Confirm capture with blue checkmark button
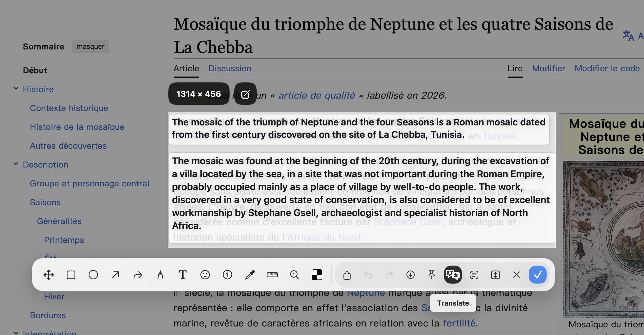The image size is (644, 335). click(538, 275)
